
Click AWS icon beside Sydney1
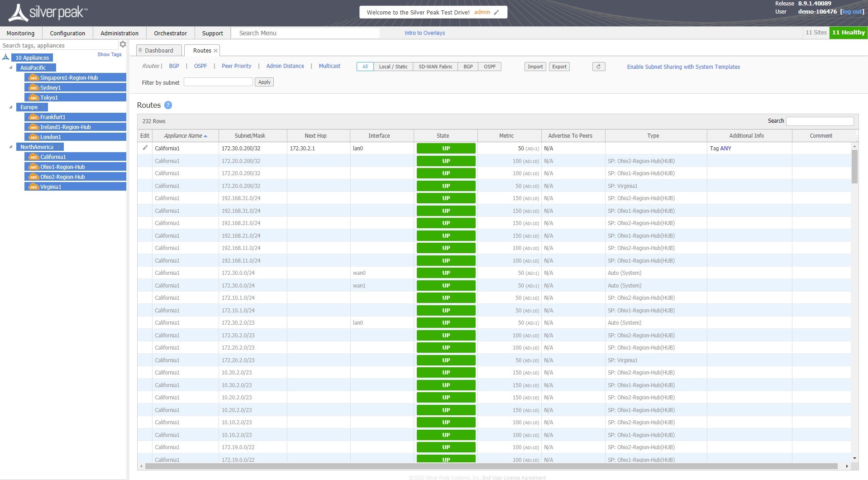(33, 87)
